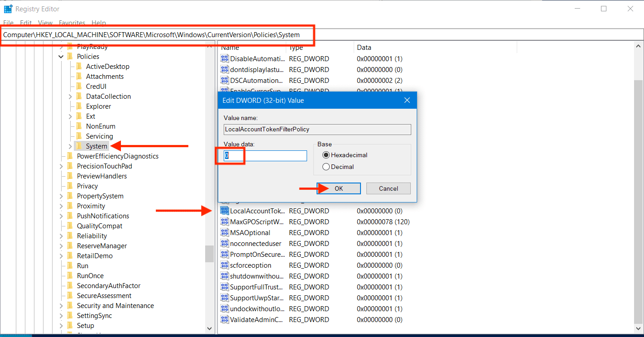Click the NonEnum folder icon

point(79,126)
